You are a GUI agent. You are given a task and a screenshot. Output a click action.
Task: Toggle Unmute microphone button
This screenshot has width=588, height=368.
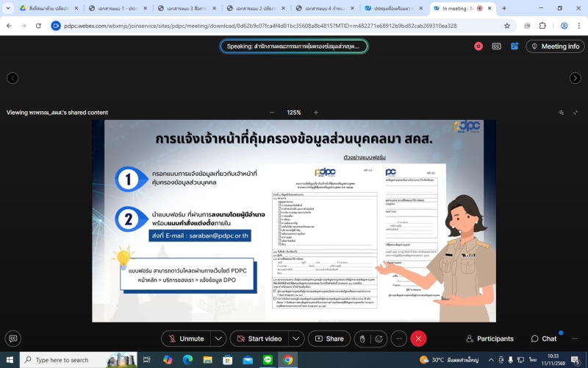[186, 339]
